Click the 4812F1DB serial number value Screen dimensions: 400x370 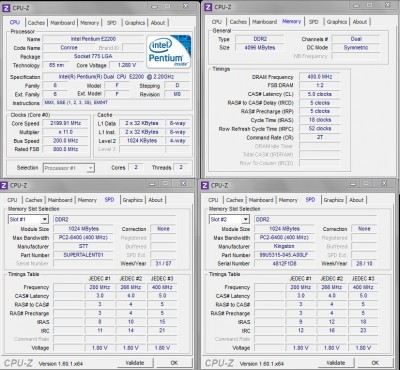[284, 264]
